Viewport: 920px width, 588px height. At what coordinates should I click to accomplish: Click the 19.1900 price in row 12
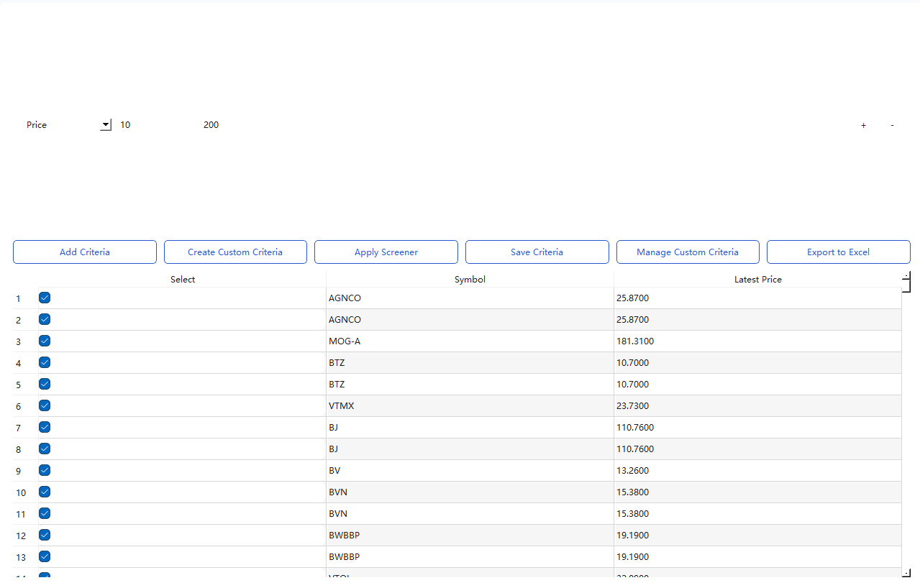click(757, 536)
